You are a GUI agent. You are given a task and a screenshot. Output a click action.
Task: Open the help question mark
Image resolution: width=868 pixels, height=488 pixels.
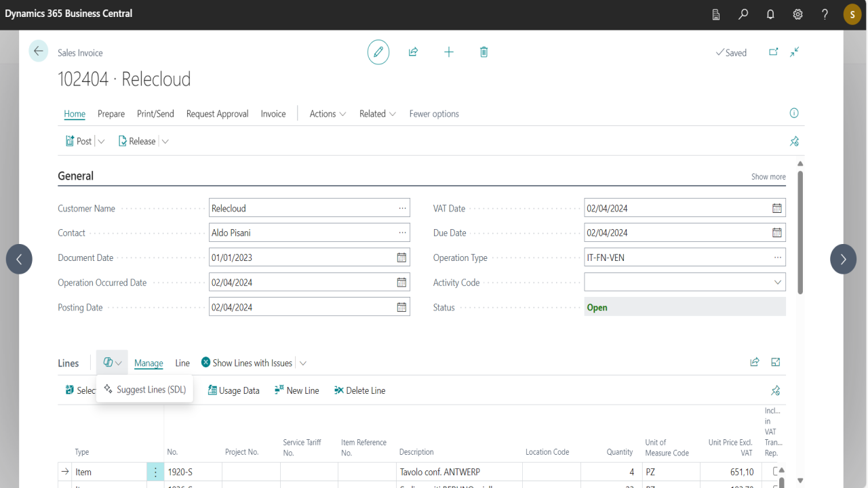pos(825,14)
